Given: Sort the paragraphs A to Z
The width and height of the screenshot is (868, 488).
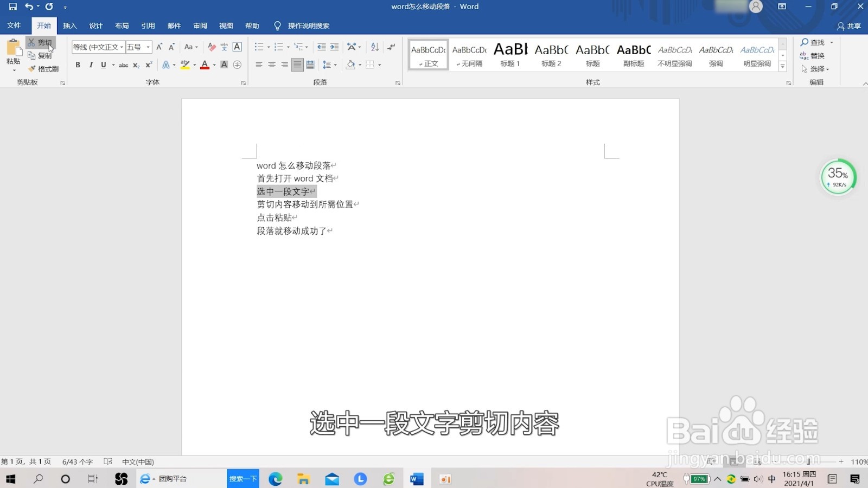Looking at the screenshot, I should tap(374, 47).
